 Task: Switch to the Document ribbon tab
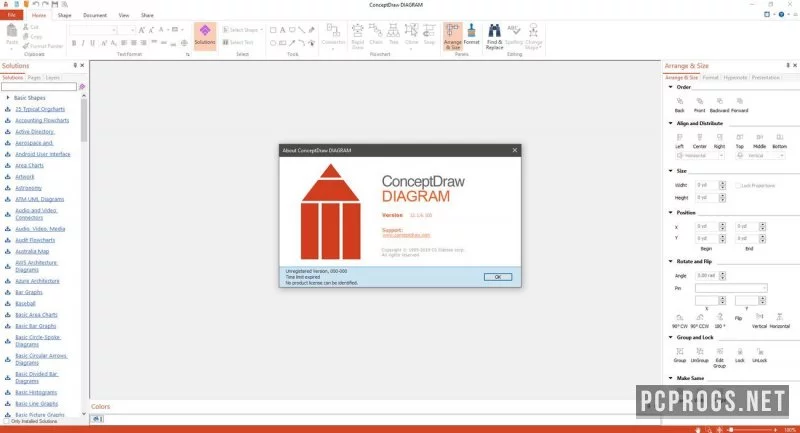(95, 15)
